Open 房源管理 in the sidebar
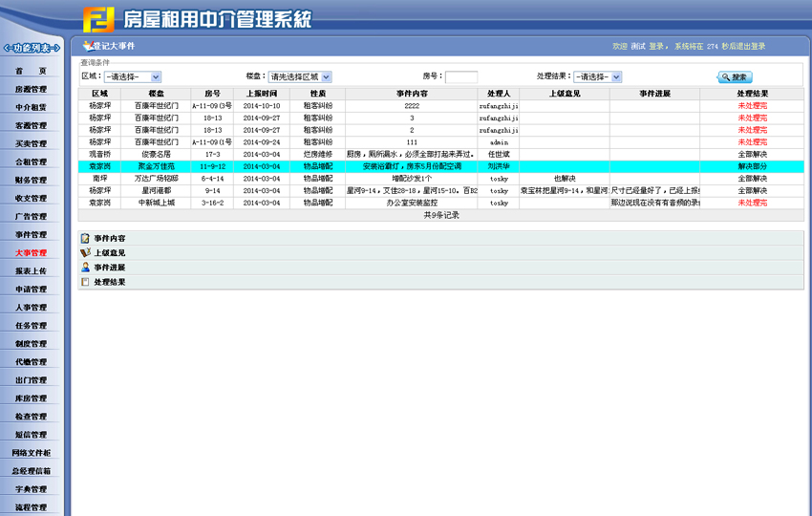 pos(31,89)
